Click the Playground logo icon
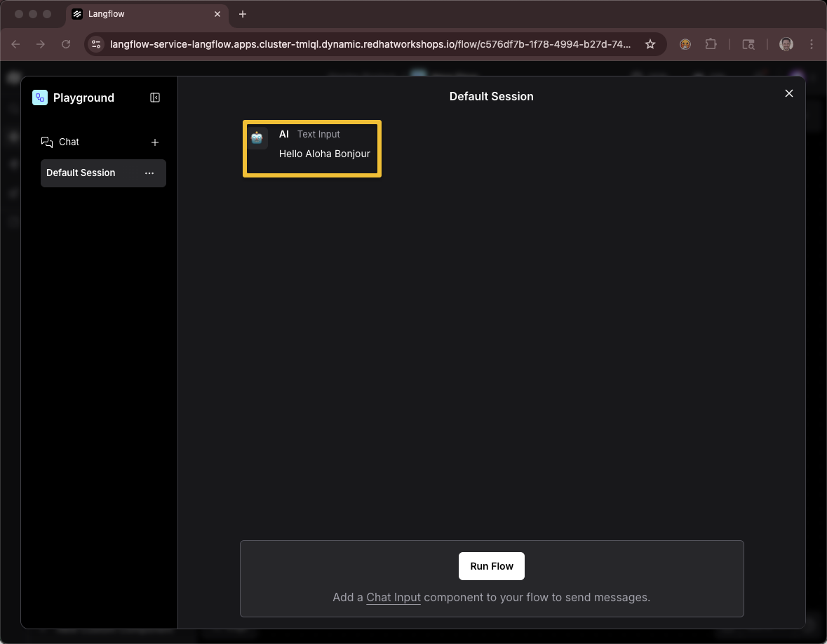Image resolution: width=827 pixels, height=644 pixels. point(39,98)
